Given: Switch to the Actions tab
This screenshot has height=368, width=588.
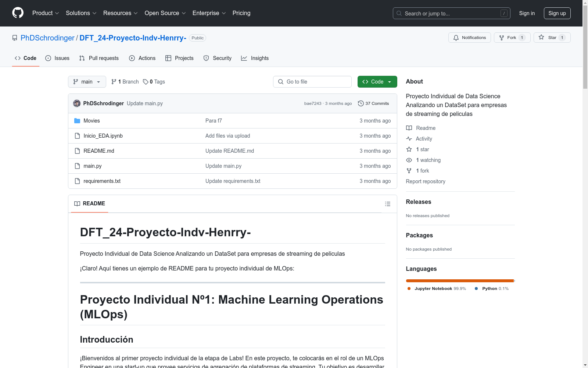Looking at the screenshot, I should coord(142,58).
